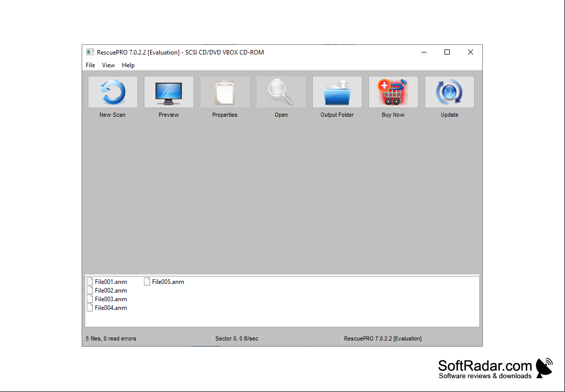565x392 pixels.
Task: Select the File005.anm file icon
Action: (x=147, y=281)
